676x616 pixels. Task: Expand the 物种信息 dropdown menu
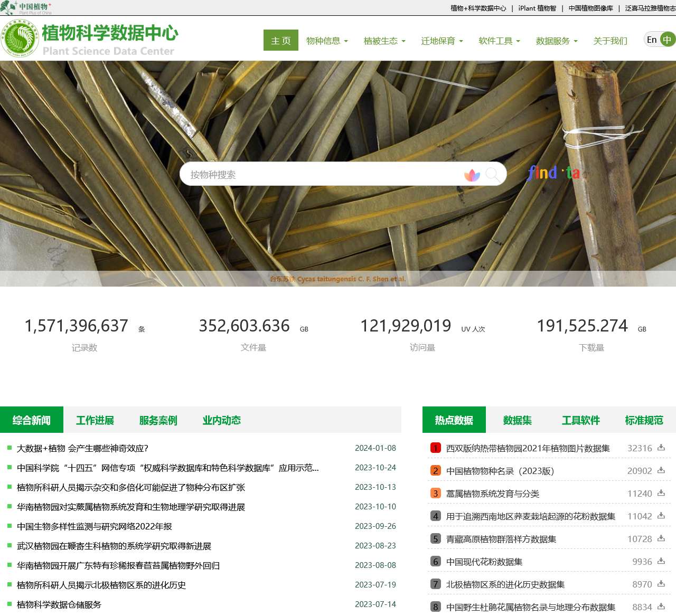point(327,41)
